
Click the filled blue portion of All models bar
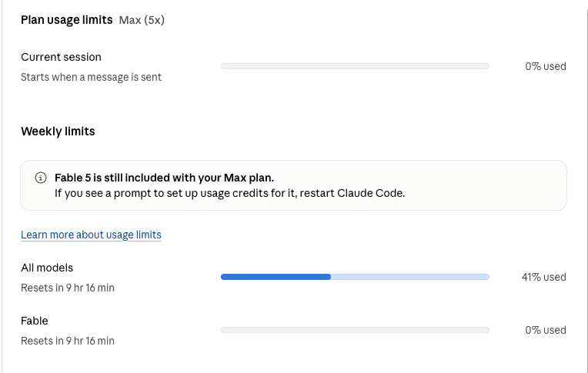coord(276,277)
